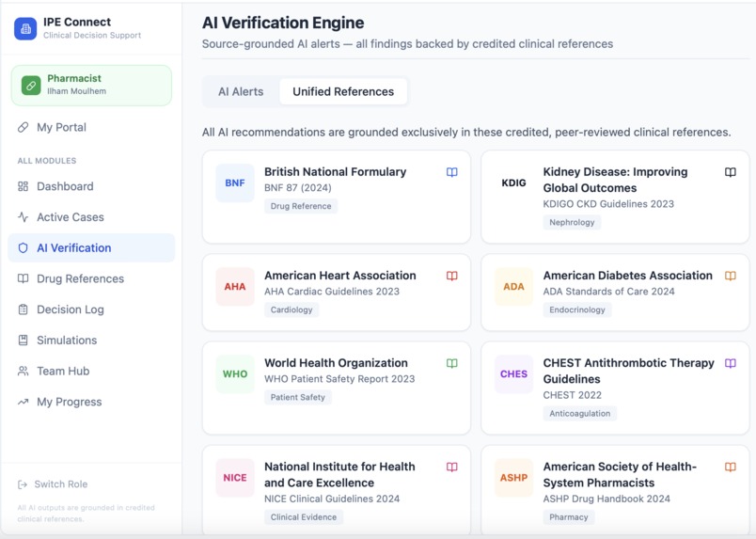This screenshot has height=539, width=756.
Task: Select AI Verification in sidebar
Action: click(91, 248)
